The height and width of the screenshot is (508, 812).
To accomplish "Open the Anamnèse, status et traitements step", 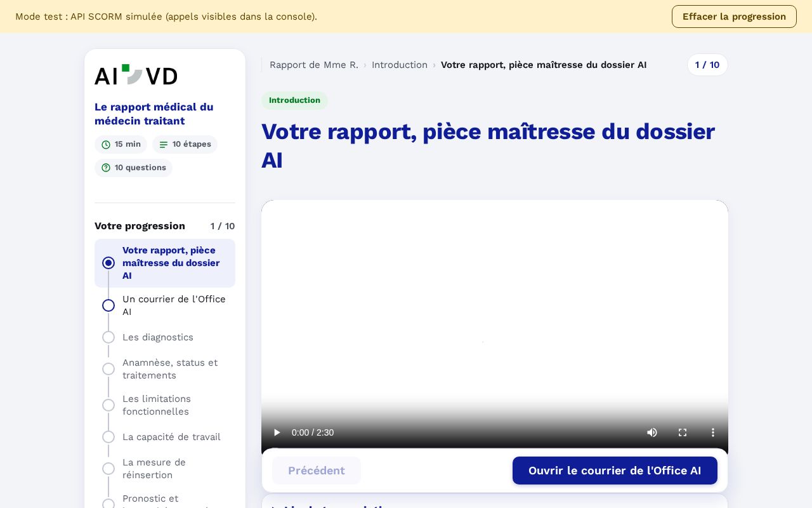I will pos(165,369).
